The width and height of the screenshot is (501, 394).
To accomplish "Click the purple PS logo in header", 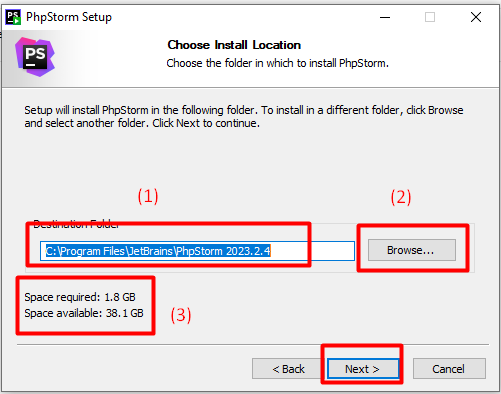I will point(35,57).
